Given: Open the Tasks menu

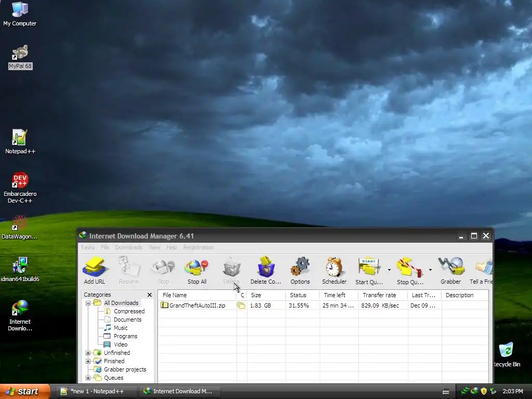Looking at the screenshot, I should point(88,247).
